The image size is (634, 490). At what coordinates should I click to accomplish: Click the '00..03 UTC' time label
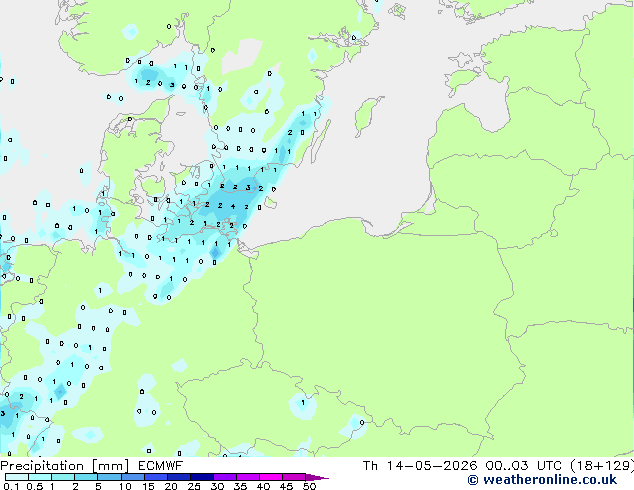coord(523,466)
